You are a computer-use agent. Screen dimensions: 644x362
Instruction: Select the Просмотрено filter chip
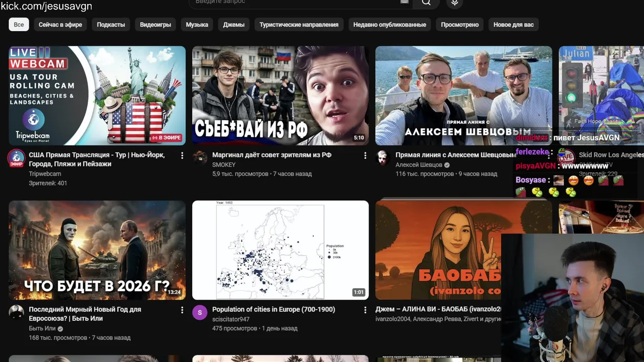[460, 25]
